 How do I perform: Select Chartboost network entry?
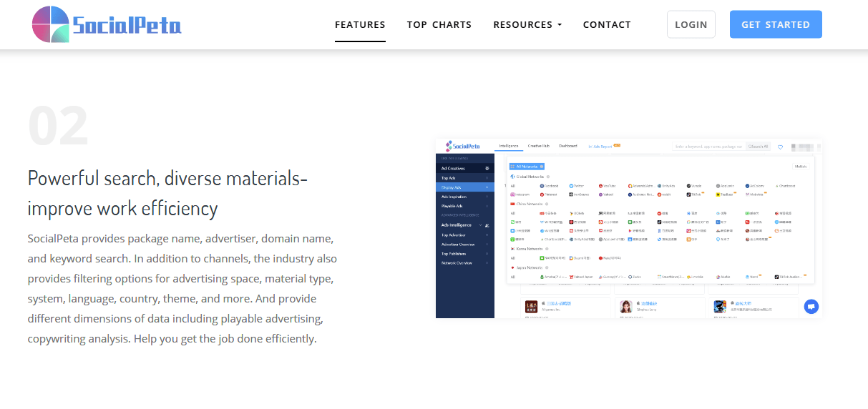point(786,186)
